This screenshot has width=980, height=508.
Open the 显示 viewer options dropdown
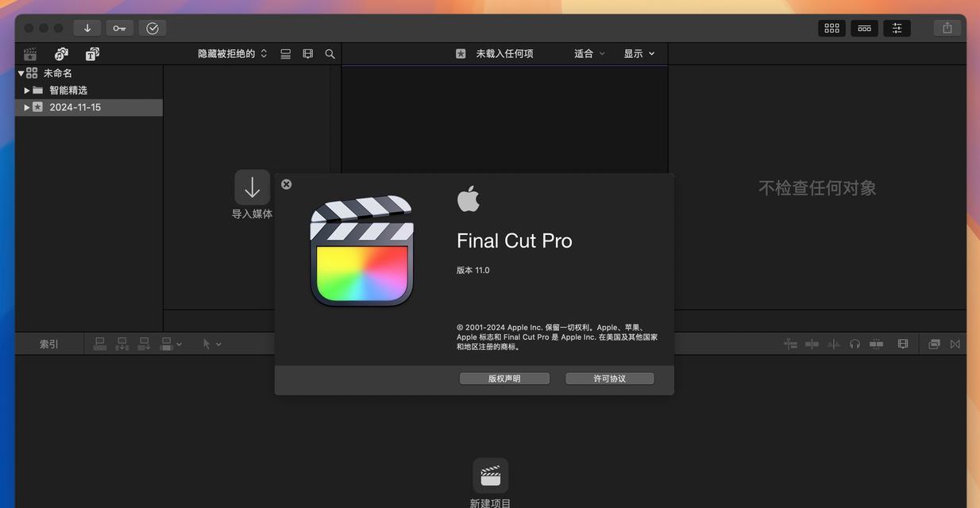point(639,54)
